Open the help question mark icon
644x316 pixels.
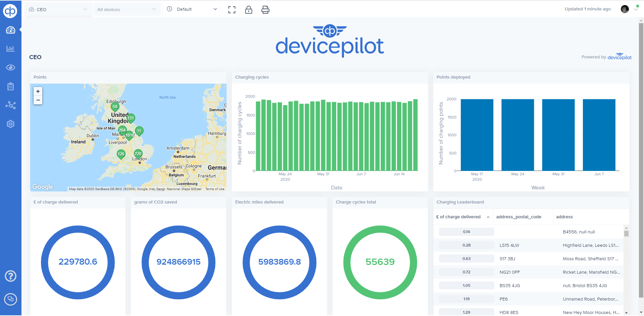pyautogui.click(x=11, y=276)
